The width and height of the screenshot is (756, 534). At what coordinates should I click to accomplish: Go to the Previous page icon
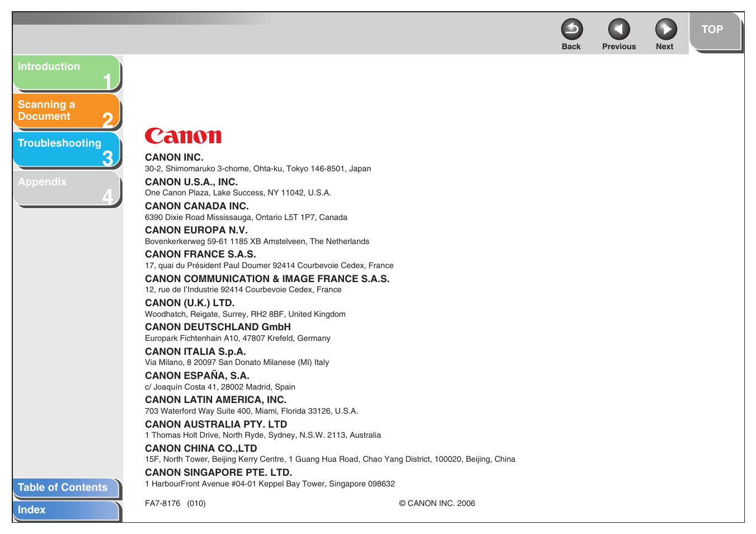pos(619,30)
